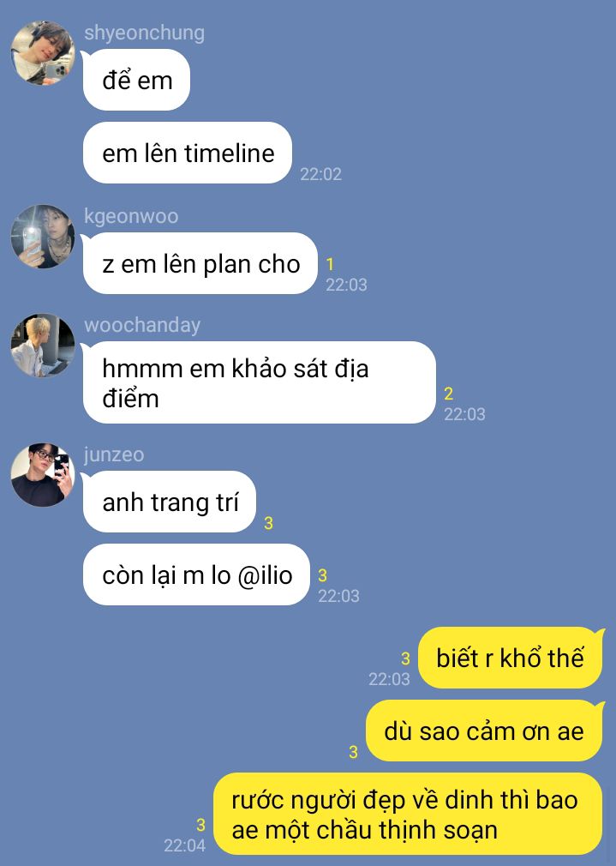
Task: Tap woochanday's avatar photo
Action: (43, 346)
